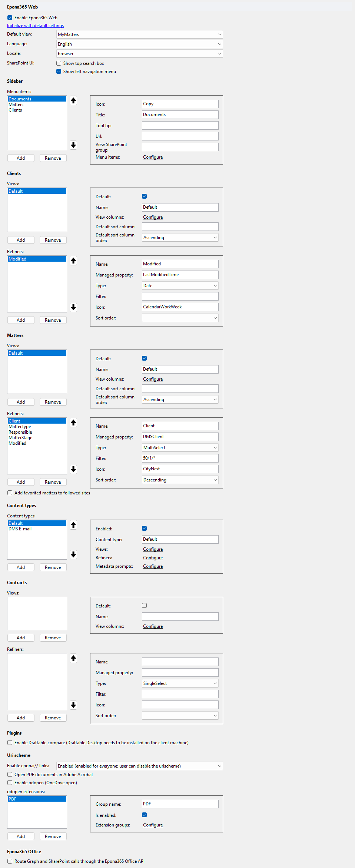Add a Clients view
Viewport: 355px width, 868px height.
21,240
